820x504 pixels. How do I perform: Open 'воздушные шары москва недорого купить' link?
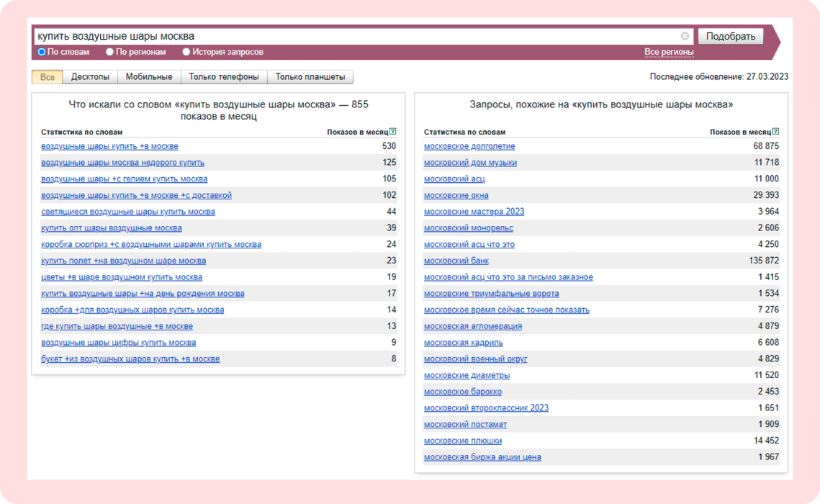click(123, 163)
